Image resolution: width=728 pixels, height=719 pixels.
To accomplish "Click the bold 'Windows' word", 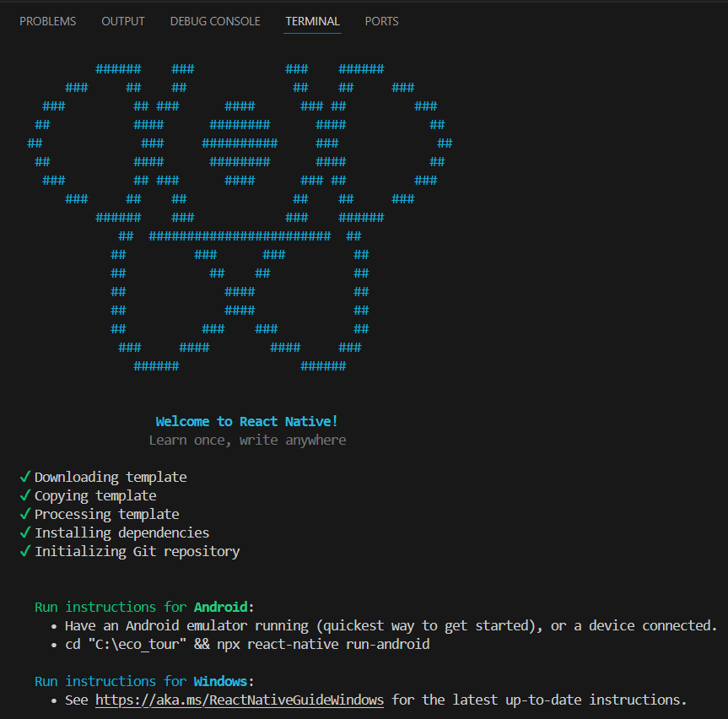I will coord(220,681).
